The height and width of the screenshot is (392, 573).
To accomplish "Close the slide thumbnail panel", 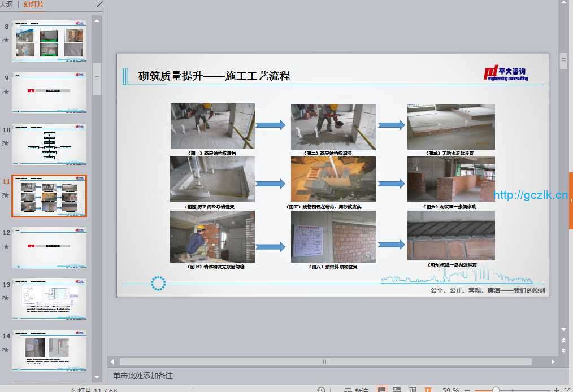I will pyautogui.click(x=99, y=5).
